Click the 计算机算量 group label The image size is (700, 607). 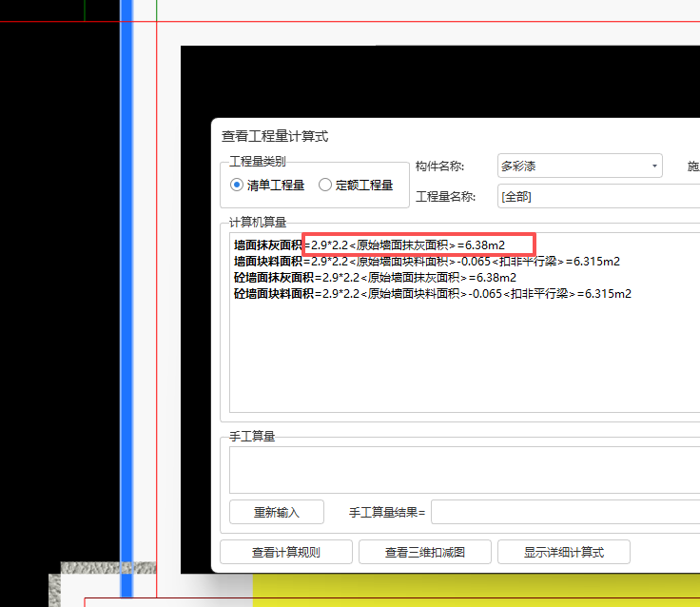258,222
